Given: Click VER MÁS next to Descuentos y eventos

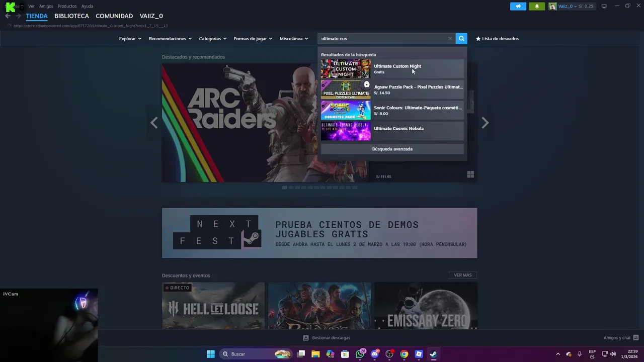Looking at the screenshot, I should tap(463, 275).
